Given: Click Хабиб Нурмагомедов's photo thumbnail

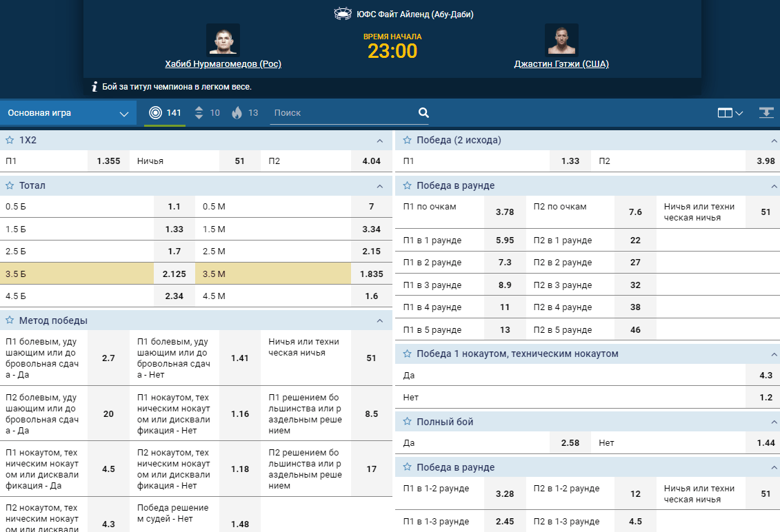Looking at the screenshot, I should 223,40.
